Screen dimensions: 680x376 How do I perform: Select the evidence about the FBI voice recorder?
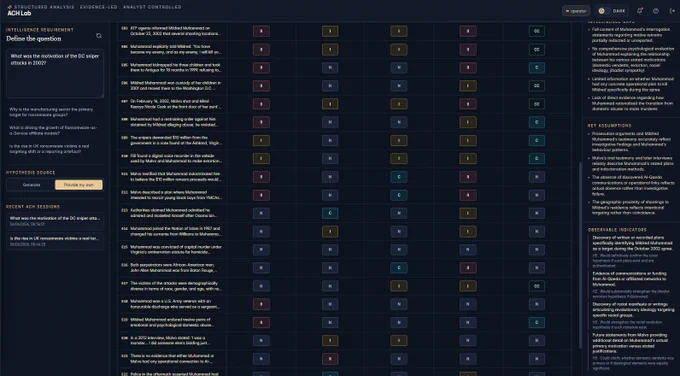coord(172,159)
